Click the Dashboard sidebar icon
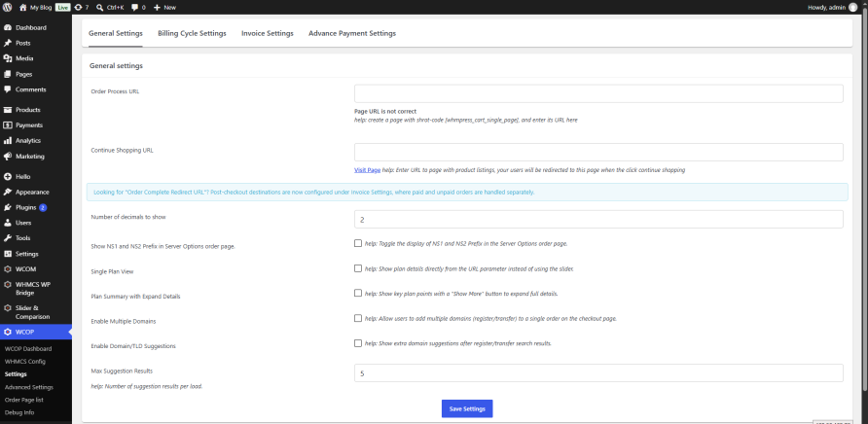This screenshot has height=424, width=868. point(8,27)
